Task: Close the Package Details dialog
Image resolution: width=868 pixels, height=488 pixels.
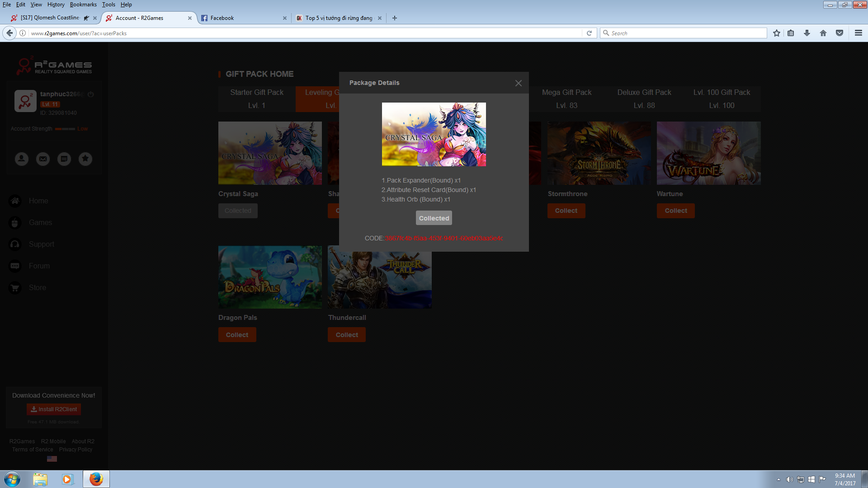Action: tap(518, 83)
